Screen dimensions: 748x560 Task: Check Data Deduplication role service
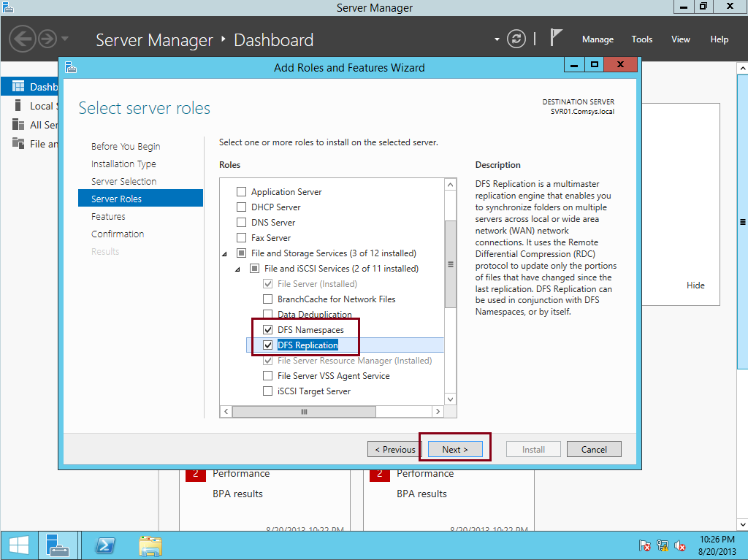(x=267, y=314)
